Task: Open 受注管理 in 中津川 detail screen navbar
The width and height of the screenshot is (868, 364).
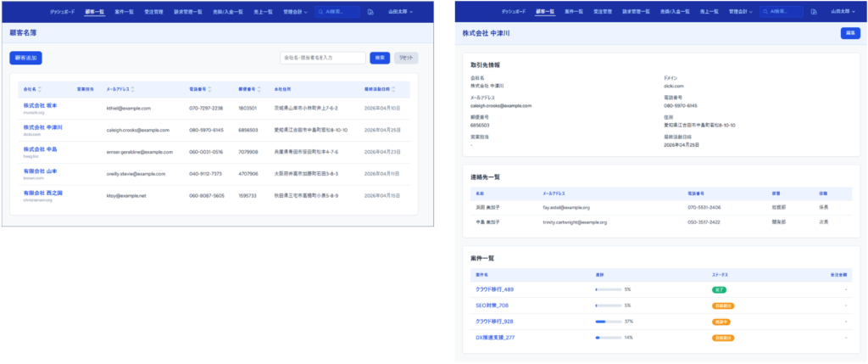Action: coord(603,12)
